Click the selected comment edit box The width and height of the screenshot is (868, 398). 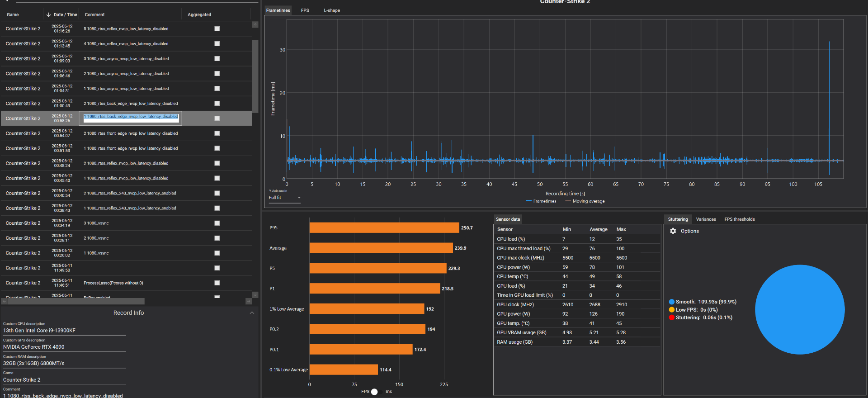[x=131, y=118]
